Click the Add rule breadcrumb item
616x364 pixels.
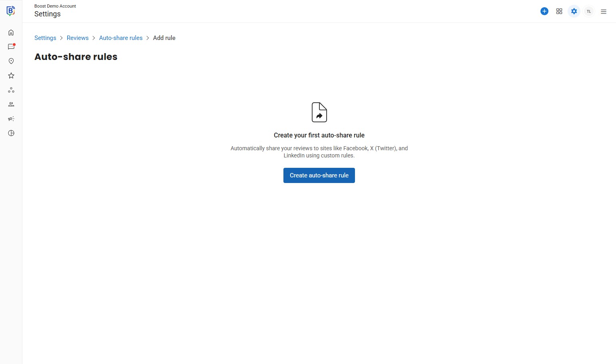tap(164, 38)
